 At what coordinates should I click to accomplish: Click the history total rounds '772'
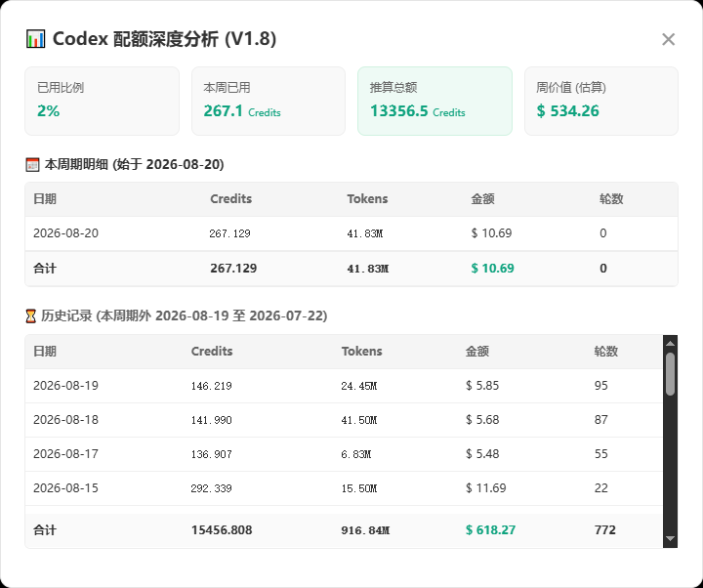point(604,530)
